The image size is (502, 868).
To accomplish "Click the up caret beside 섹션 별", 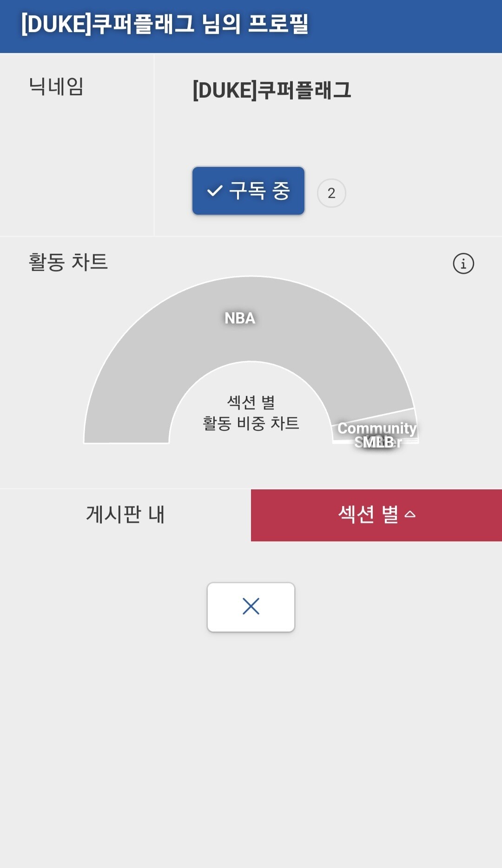I will (410, 514).
